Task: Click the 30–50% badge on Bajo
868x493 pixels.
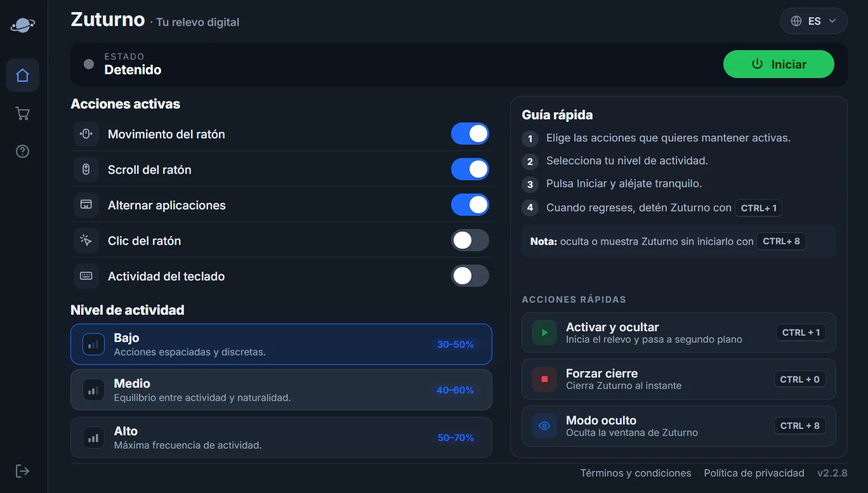Action: [x=456, y=345]
